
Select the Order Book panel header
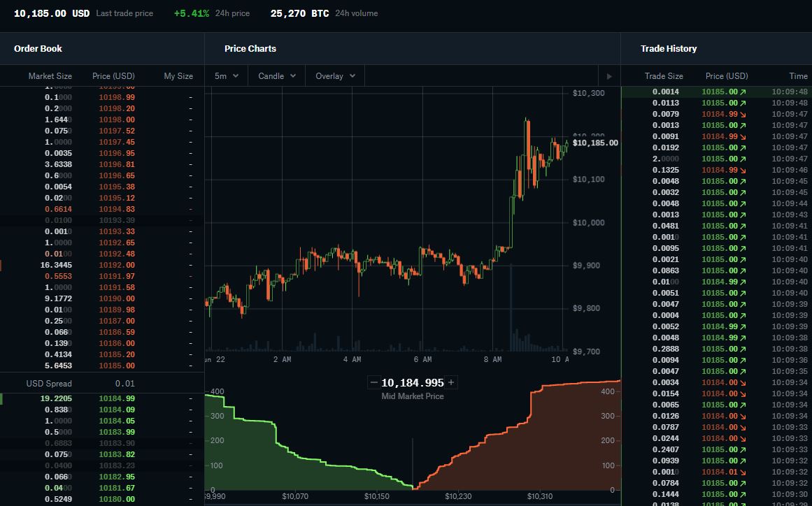(38, 48)
